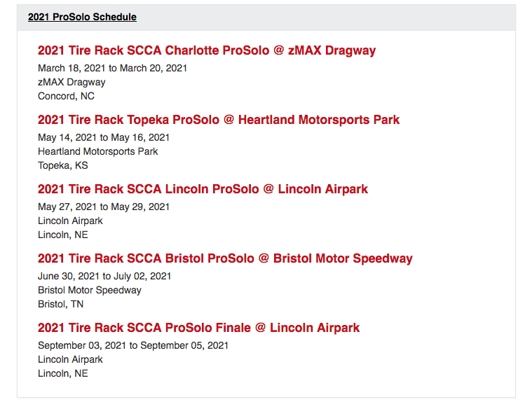Screen dimensions: 532x402
Task: Open the Topeka ProSolo at Heartland Motorsports Park event
Action: click(219, 120)
